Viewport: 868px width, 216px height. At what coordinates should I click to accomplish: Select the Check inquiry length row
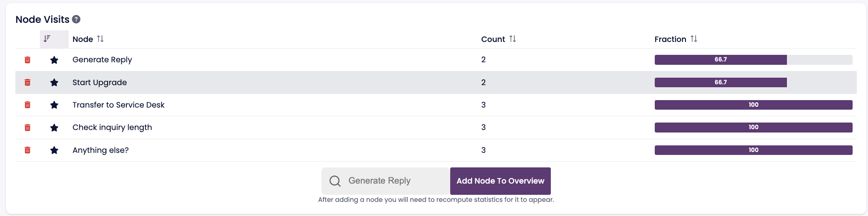112,128
